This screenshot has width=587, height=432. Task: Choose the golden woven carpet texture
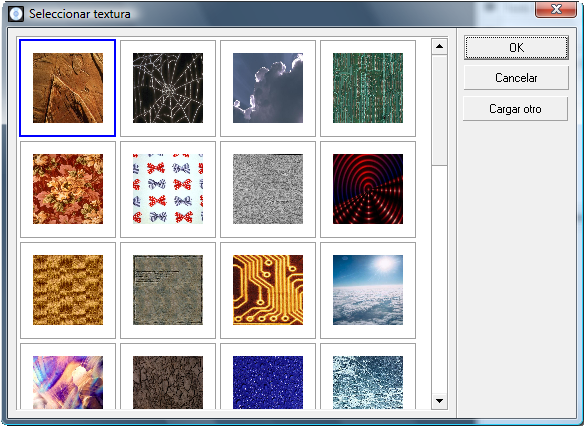[x=68, y=290]
